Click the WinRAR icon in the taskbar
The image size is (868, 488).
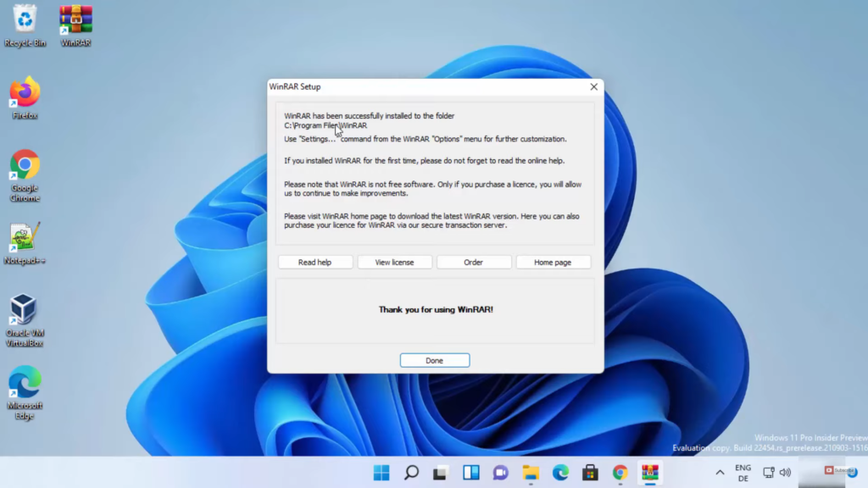point(650,473)
